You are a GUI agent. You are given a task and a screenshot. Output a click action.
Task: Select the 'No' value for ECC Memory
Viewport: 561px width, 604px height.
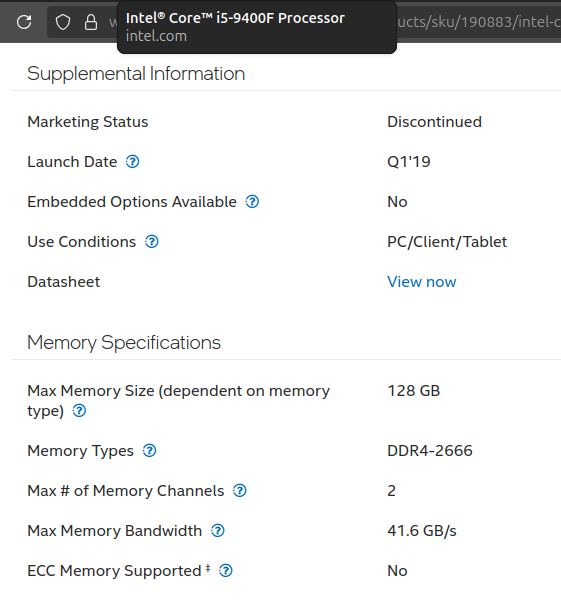[397, 571]
